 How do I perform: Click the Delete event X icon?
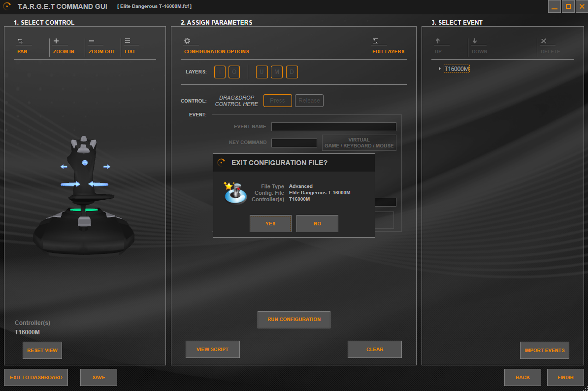click(543, 41)
